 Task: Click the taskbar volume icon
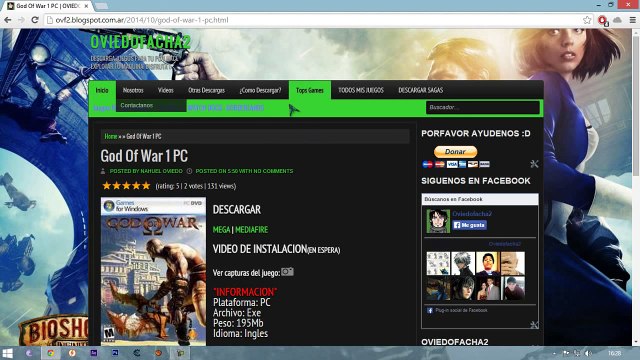point(588,353)
